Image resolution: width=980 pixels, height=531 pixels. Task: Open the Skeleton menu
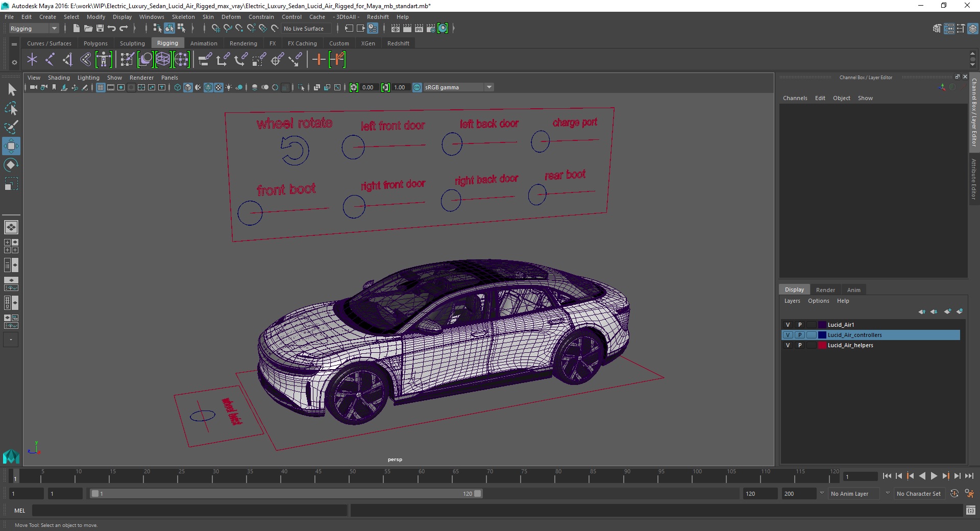click(183, 17)
